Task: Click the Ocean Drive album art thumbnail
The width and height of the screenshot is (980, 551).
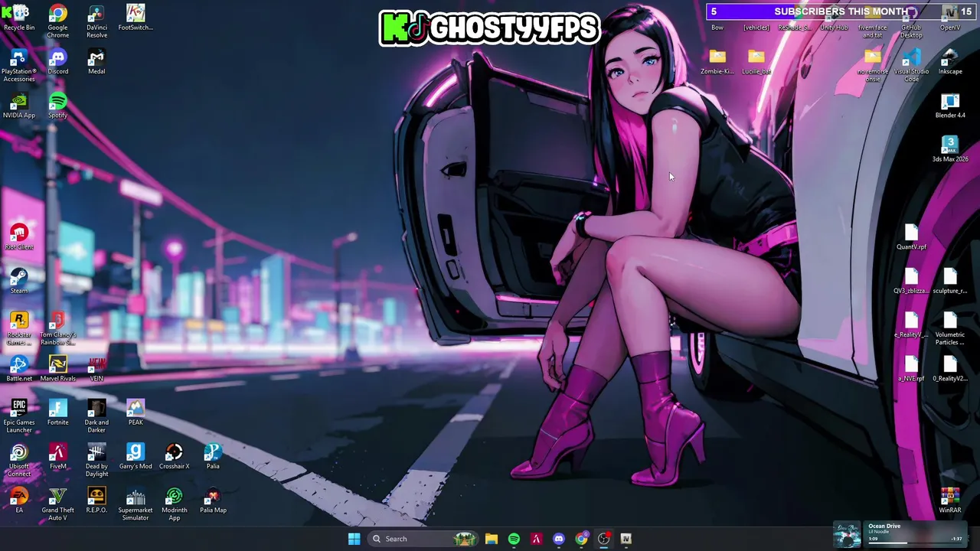Action: pyautogui.click(x=848, y=534)
